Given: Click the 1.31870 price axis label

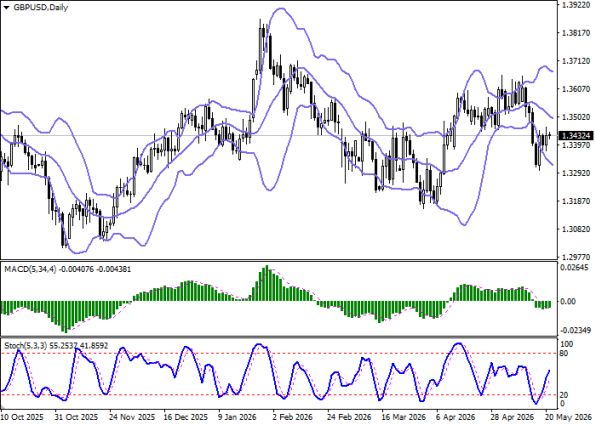Looking at the screenshot, I should click(x=576, y=201).
